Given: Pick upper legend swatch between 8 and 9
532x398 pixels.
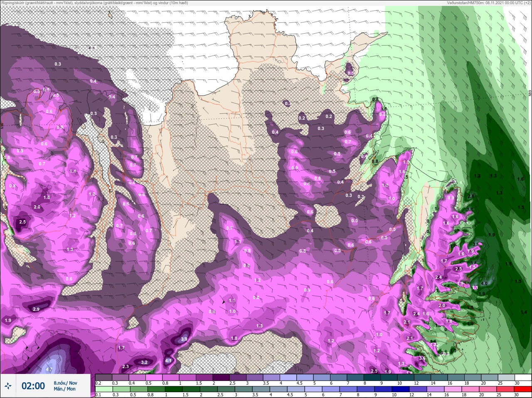Looking at the screenshot, I should click(x=373, y=377).
